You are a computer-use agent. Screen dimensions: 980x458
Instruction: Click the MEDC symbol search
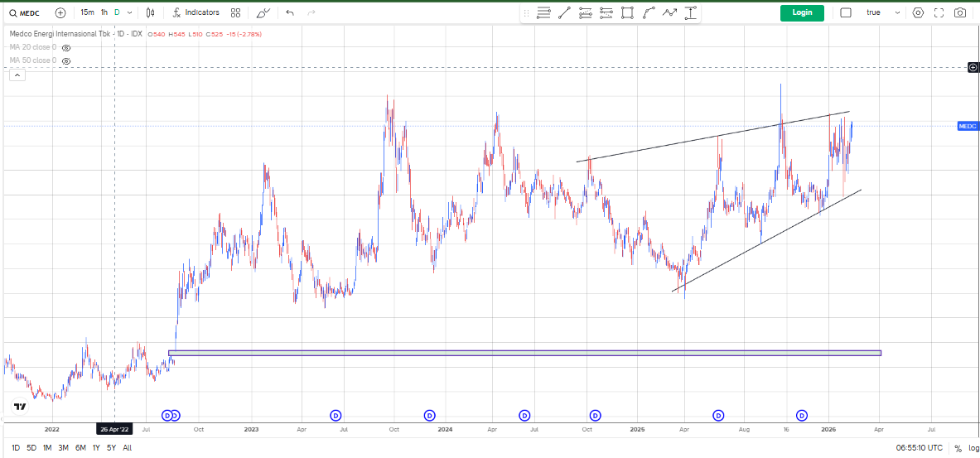[x=25, y=12]
